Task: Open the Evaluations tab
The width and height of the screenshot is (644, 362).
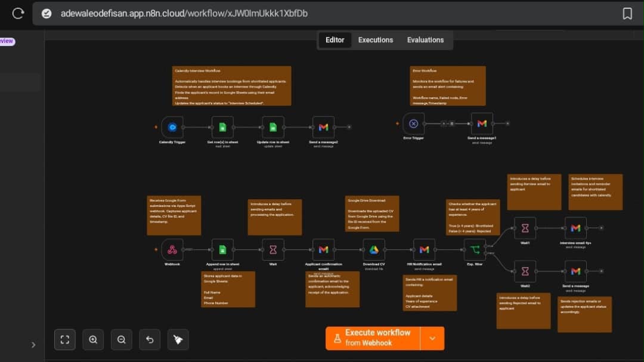Action: [425, 40]
